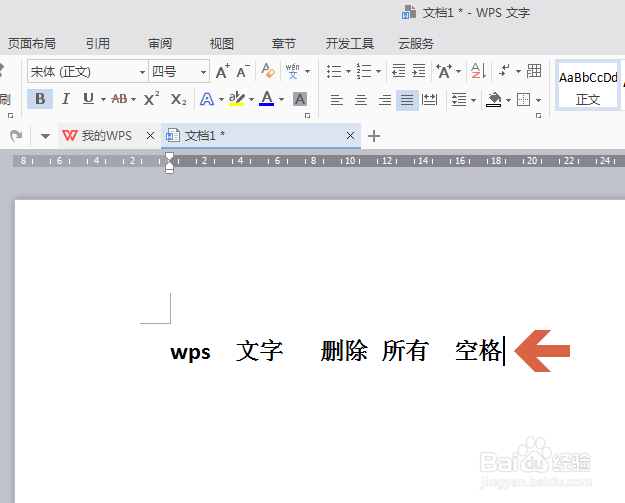625x503 pixels.
Task: Expand font color dropdown arrow
Action: [x=281, y=100]
